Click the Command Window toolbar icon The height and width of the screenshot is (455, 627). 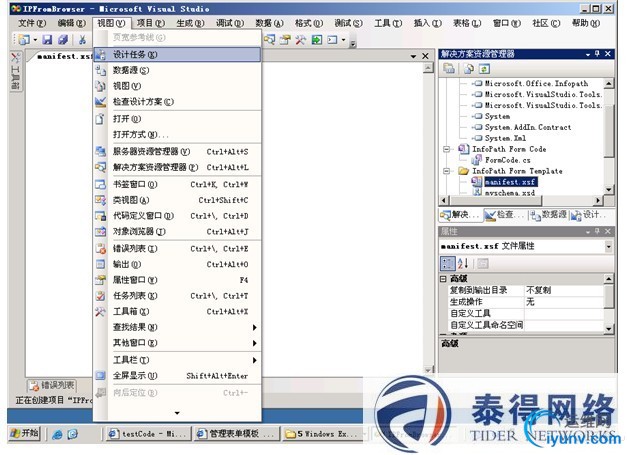[x=332, y=40]
